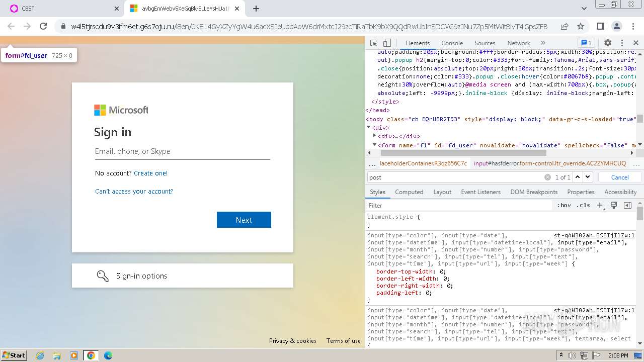Screen dimensions: 644x362
Task: Share this page icon
Action: (565, 26)
